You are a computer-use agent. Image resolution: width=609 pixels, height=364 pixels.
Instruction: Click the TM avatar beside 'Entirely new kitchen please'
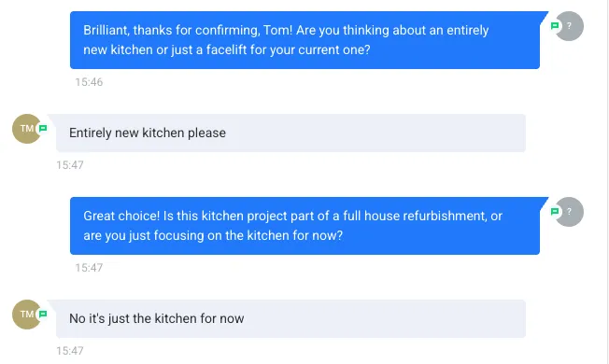tap(27, 129)
